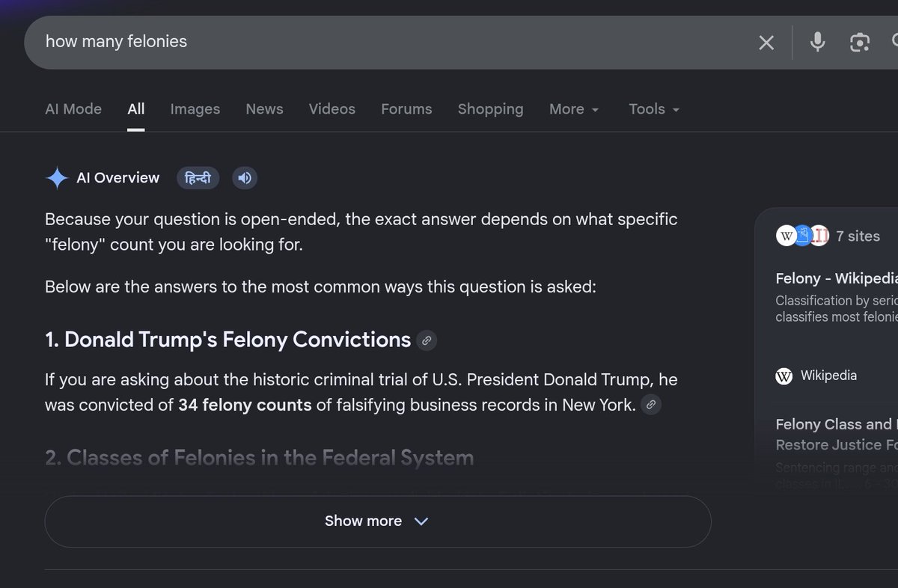Viewport: 898px width, 588px height.
Task: Select the All results tab
Action: 136,109
